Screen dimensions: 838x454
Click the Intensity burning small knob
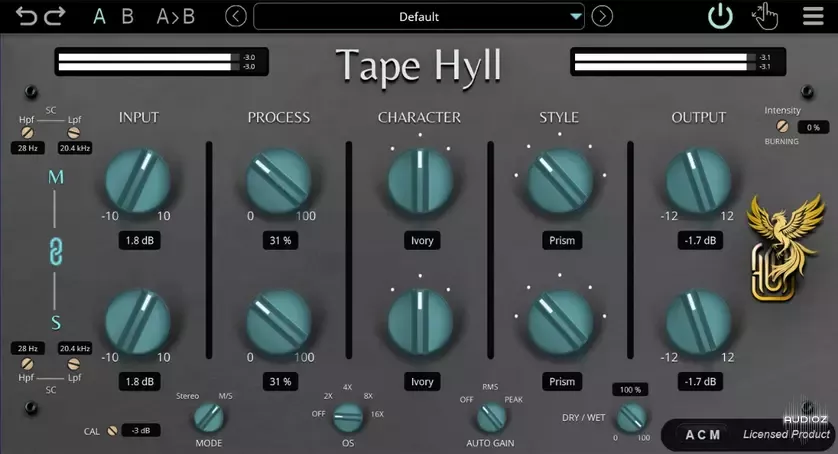click(x=782, y=127)
